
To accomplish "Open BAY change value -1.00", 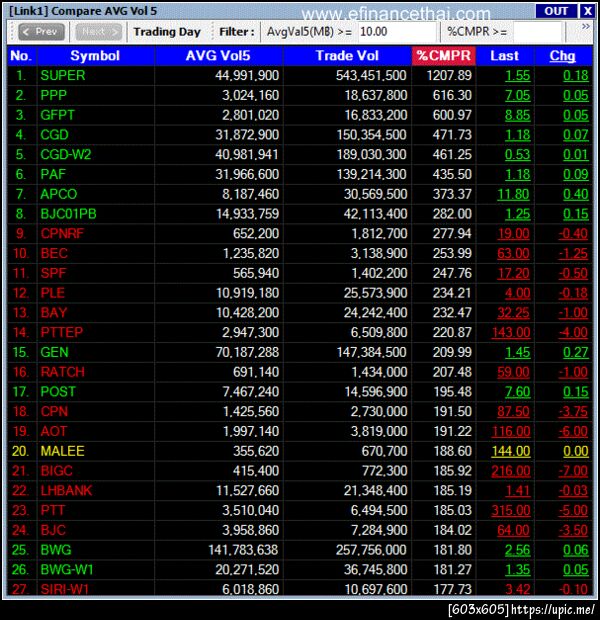I will [573, 313].
